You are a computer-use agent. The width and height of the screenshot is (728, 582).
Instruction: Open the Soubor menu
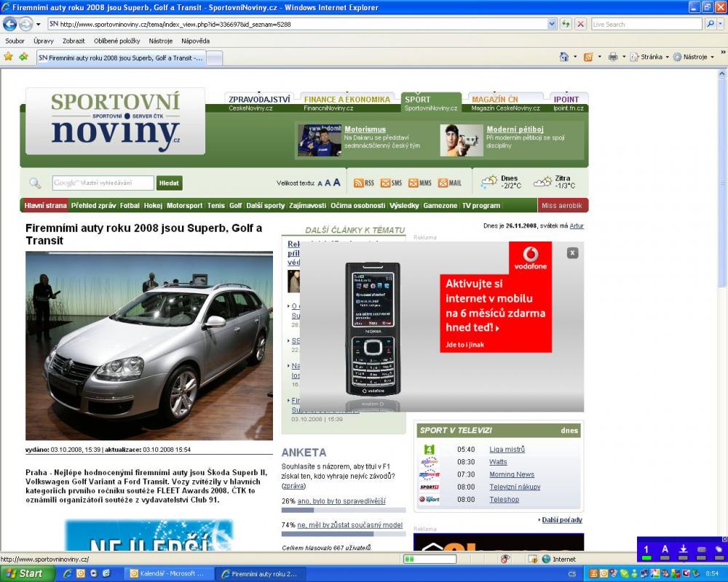tap(15, 41)
